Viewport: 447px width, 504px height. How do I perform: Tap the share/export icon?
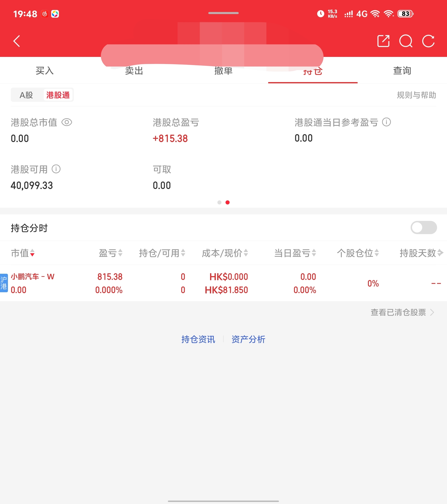tap(383, 41)
